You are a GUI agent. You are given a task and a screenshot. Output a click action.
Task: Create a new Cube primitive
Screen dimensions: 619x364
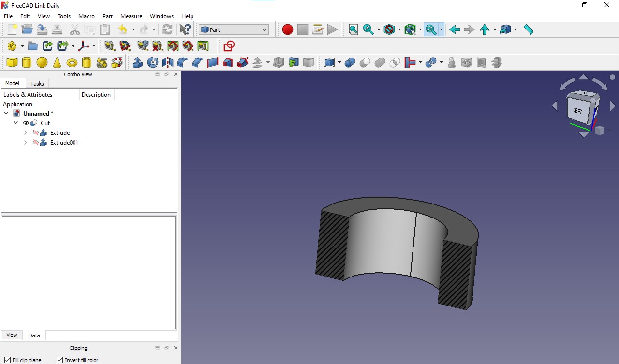click(13, 62)
